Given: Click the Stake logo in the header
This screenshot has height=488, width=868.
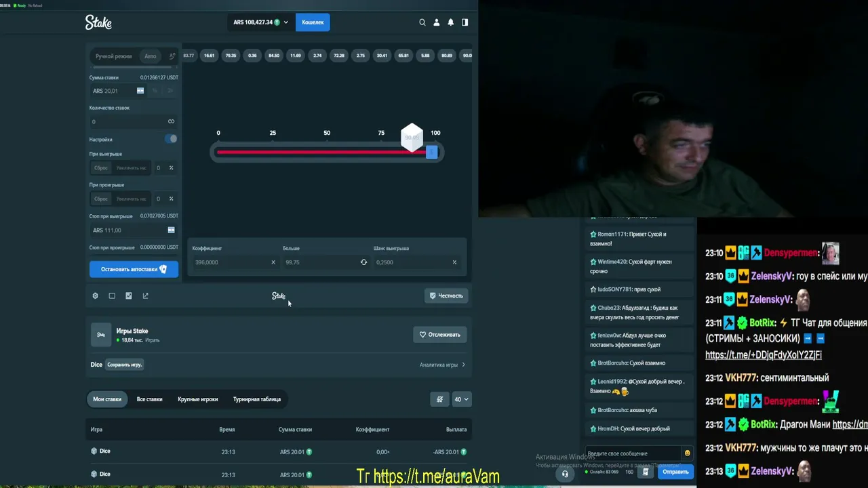Looking at the screenshot, I should (98, 22).
